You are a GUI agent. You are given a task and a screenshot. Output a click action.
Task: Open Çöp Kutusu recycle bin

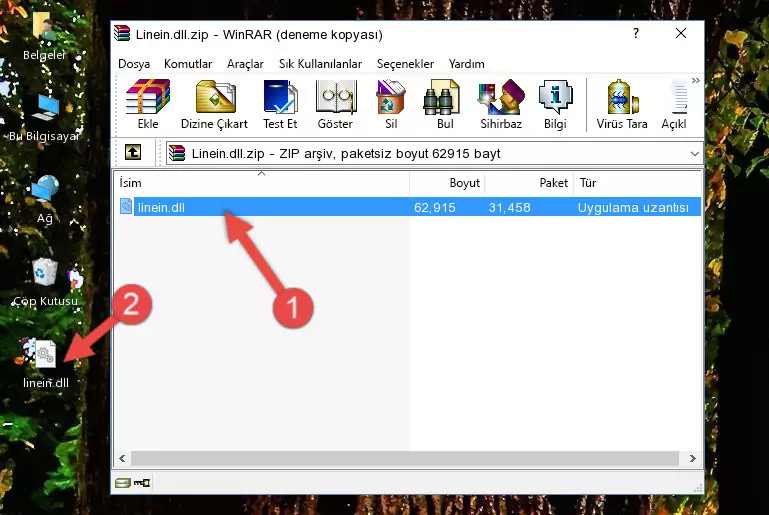[45, 283]
